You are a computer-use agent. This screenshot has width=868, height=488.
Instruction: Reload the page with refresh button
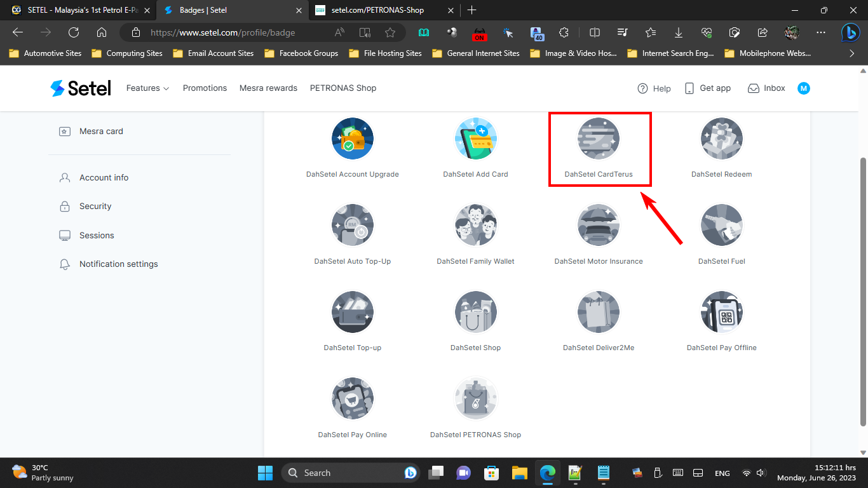(74, 32)
